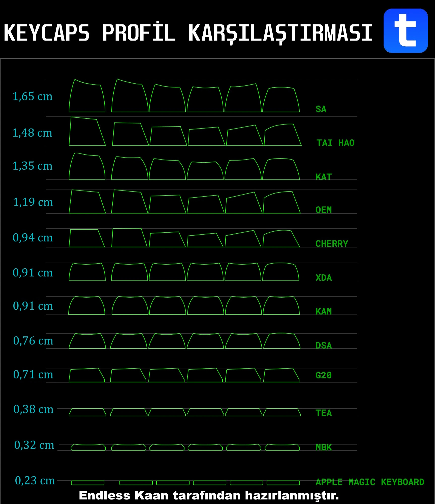Click the '0,38 cm' height value
This screenshot has width=435, height=504.
coord(34,409)
